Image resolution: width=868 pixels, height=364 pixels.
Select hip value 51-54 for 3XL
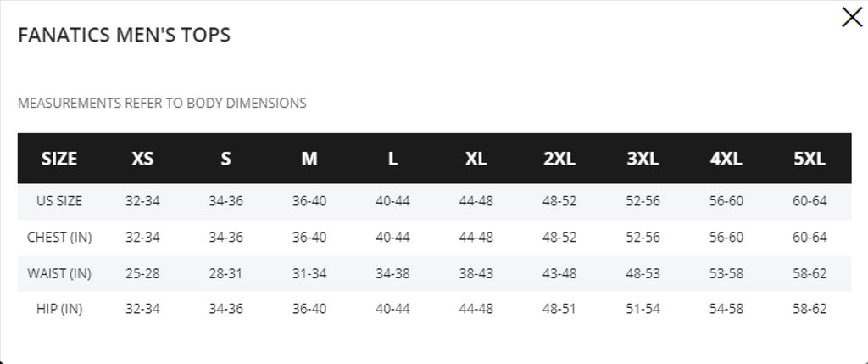[643, 309]
